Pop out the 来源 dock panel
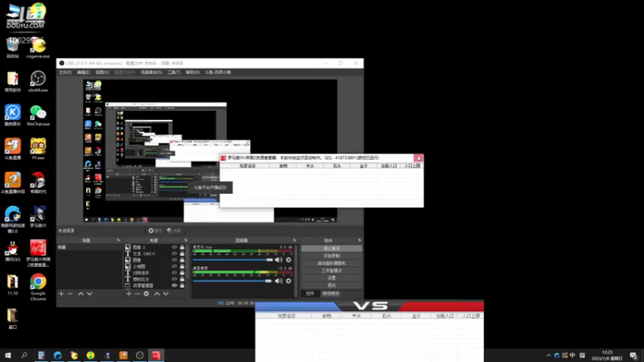The width and height of the screenshot is (644, 362). (186, 241)
